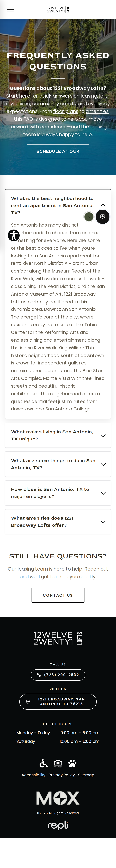Click the small green collapse arrow button
The width and height of the screenshot is (116, 868).
pyautogui.click(x=89, y=217)
